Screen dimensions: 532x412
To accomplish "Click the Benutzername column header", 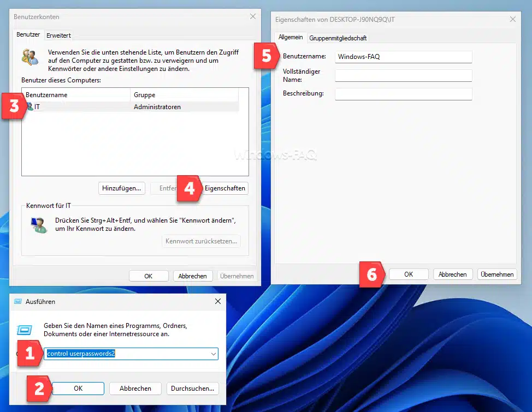I will [76, 95].
